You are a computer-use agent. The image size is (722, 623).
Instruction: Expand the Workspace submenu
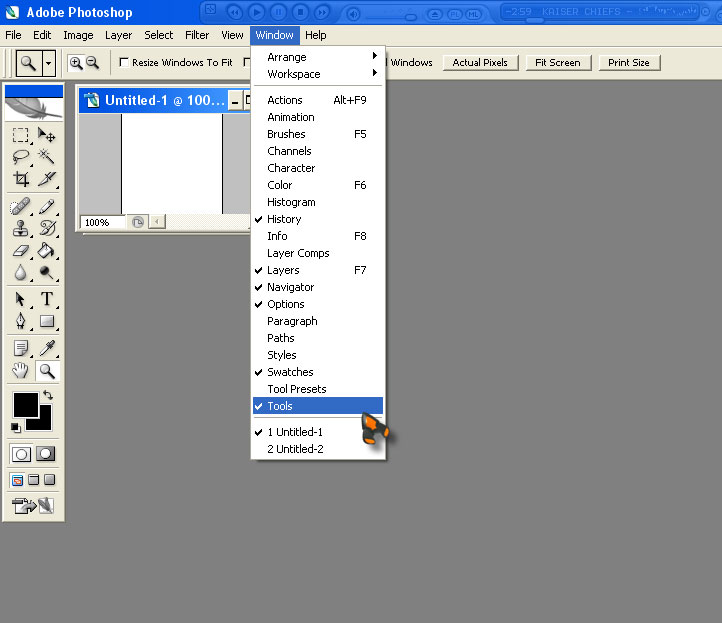click(x=318, y=74)
